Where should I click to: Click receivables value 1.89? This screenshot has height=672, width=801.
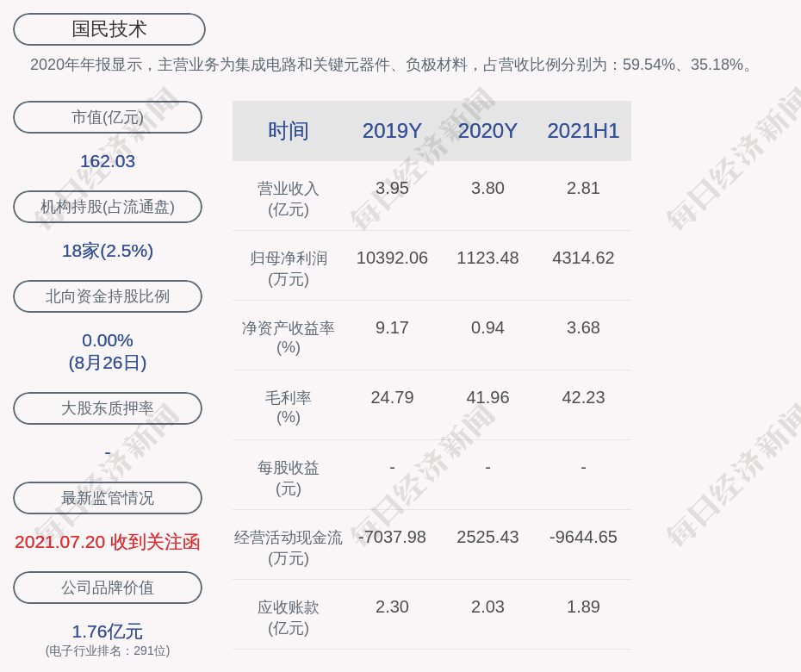pos(583,607)
